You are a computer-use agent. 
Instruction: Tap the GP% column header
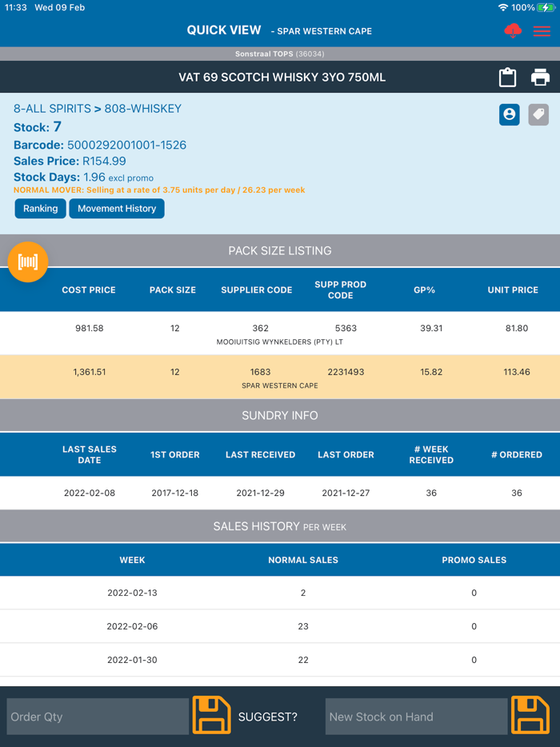click(424, 290)
